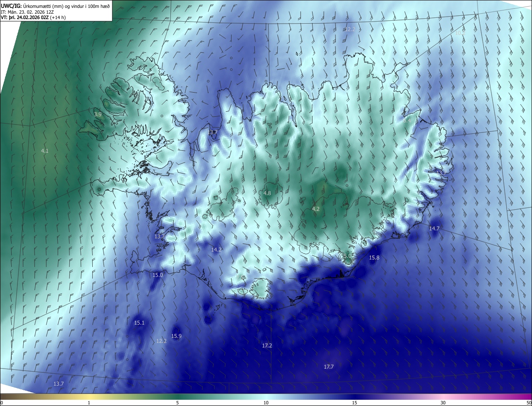Screen dimensions: 532x406
Task: Select the 15.0 value off the southwest coast
Action: pyautogui.click(x=158, y=275)
